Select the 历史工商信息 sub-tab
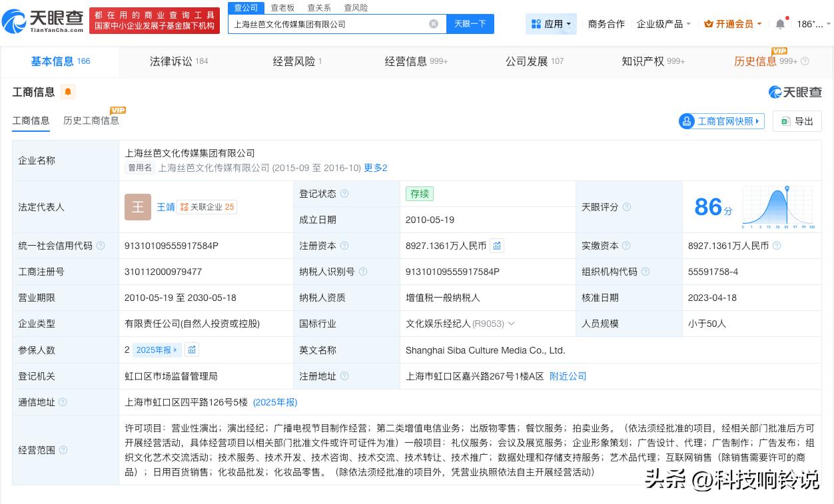Viewport: 834px width, 504px height. (91, 121)
